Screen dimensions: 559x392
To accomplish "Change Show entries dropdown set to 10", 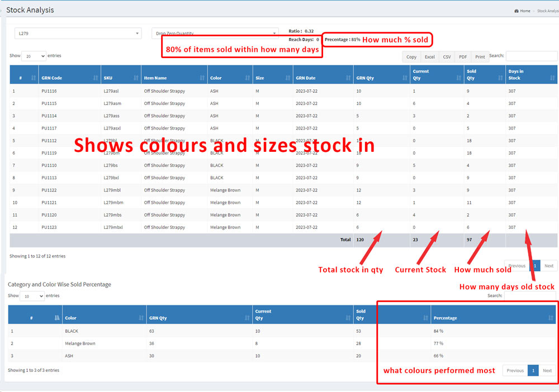I will [32, 296].
